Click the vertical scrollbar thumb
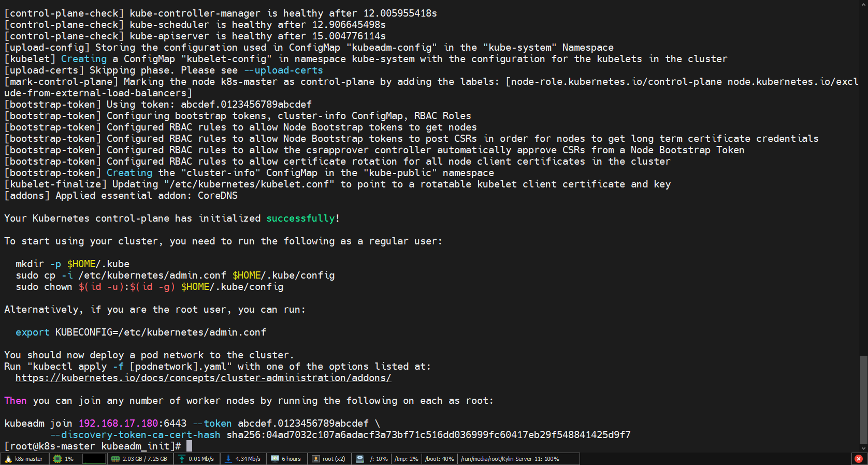The height and width of the screenshot is (465, 868). 863,399
